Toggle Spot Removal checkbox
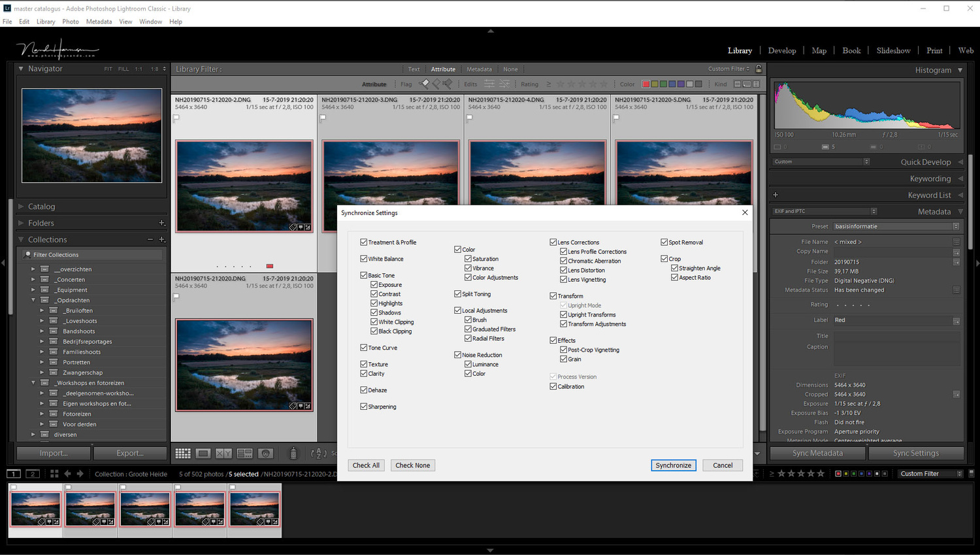The height and width of the screenshot is (555, 980). (x=664, y=243)
